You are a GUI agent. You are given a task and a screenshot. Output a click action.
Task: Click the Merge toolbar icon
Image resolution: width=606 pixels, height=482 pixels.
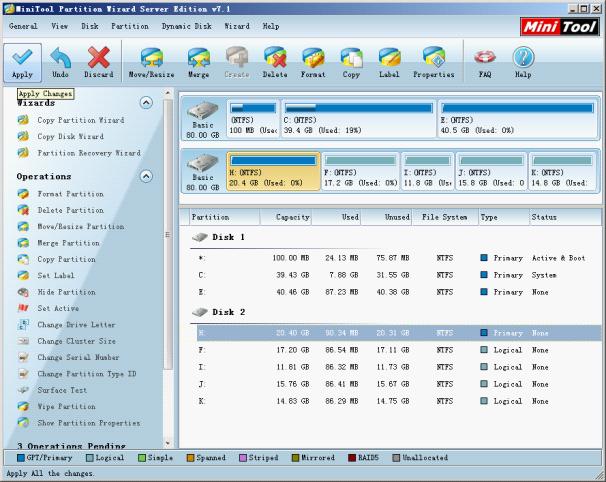(x=198, y=63)
